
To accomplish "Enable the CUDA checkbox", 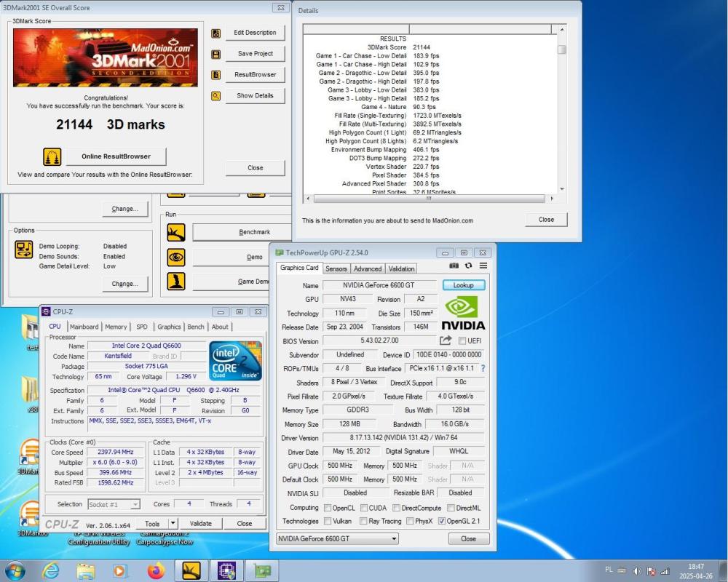I will [363, 507].
